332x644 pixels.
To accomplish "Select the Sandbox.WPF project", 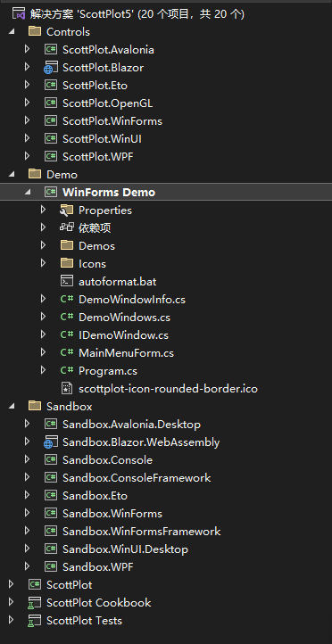I will tap(98, 567).
